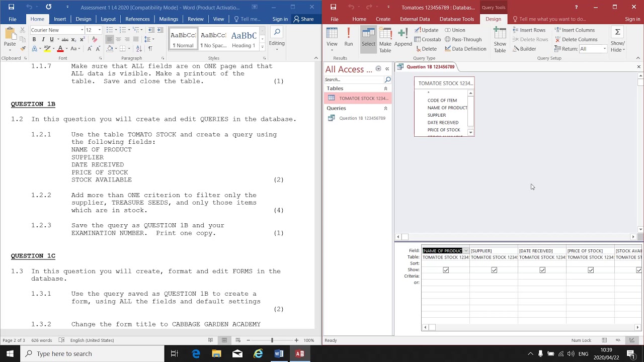Switch to Datasheet view from status bar
The width and height of the screenshot is (644, 362).
[604, 340]
